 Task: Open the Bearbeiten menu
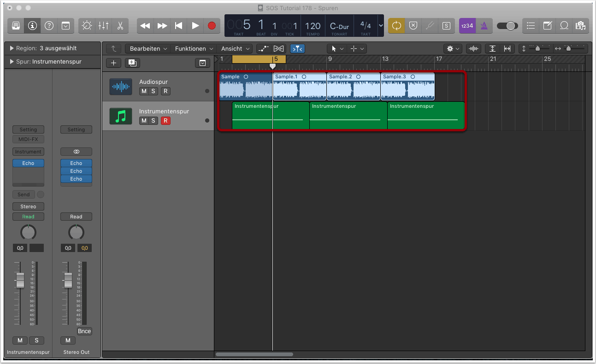148,49
